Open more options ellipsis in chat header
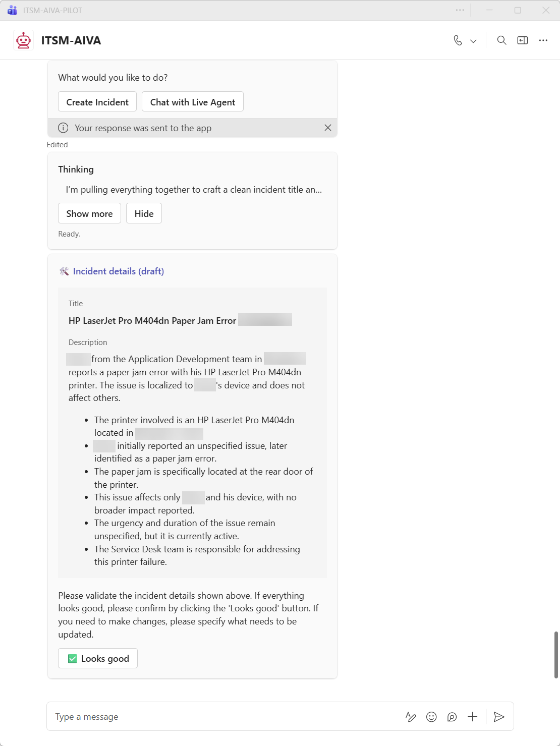560x746 pixels. click(x=543, y=40)
